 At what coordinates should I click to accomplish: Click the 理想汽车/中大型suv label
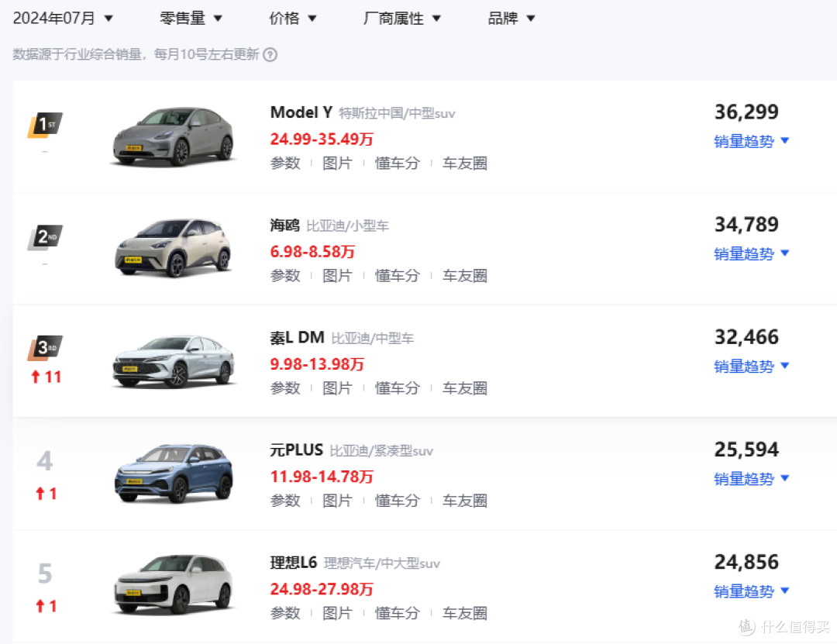pos(381,564)
